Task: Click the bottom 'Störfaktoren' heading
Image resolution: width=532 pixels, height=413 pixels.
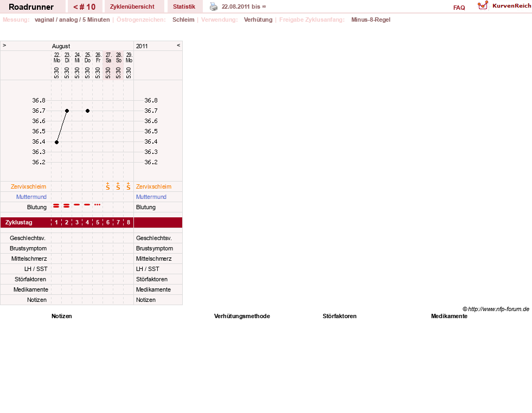Action: 339,316
